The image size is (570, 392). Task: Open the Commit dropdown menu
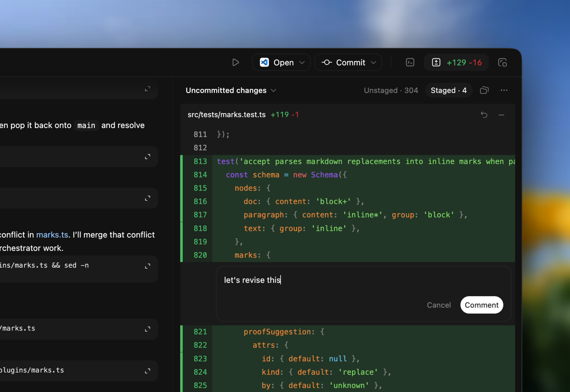point(374,62)
